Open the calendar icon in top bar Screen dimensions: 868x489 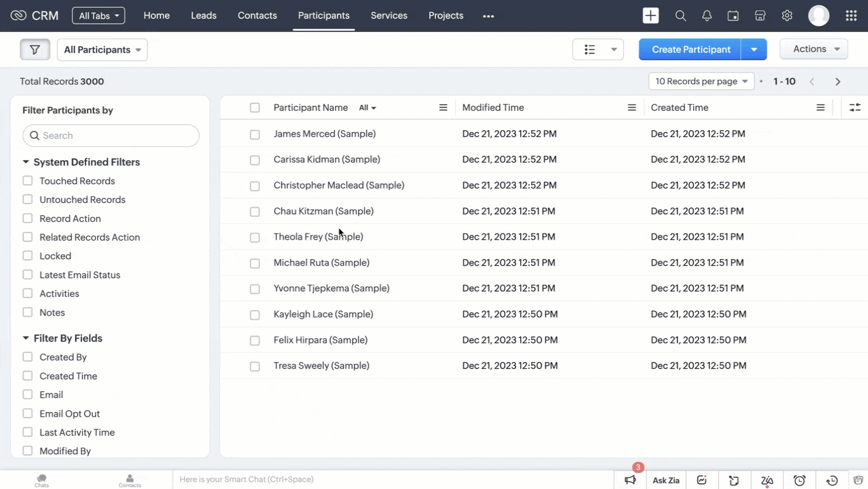click(733, 16)
